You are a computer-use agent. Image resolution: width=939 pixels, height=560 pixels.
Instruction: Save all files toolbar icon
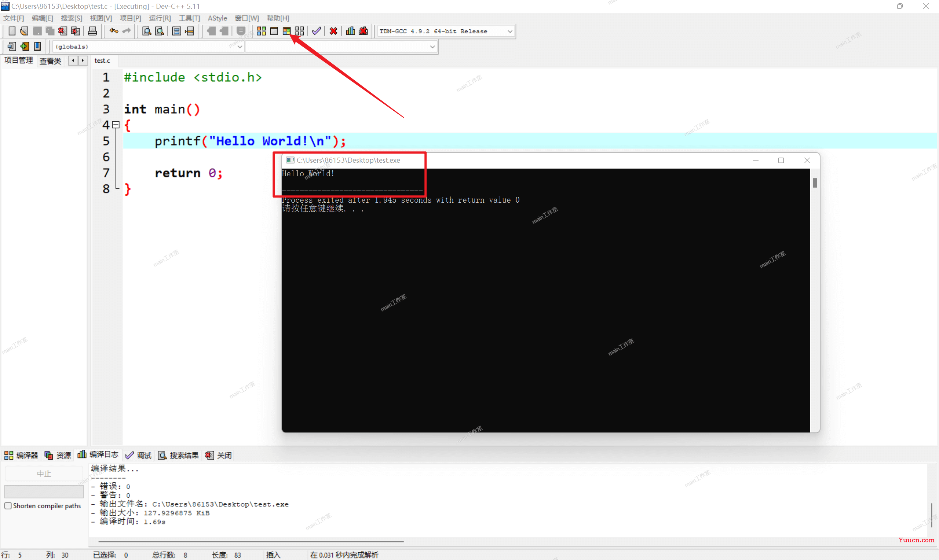pyautogui.click(x=50, y=31)
